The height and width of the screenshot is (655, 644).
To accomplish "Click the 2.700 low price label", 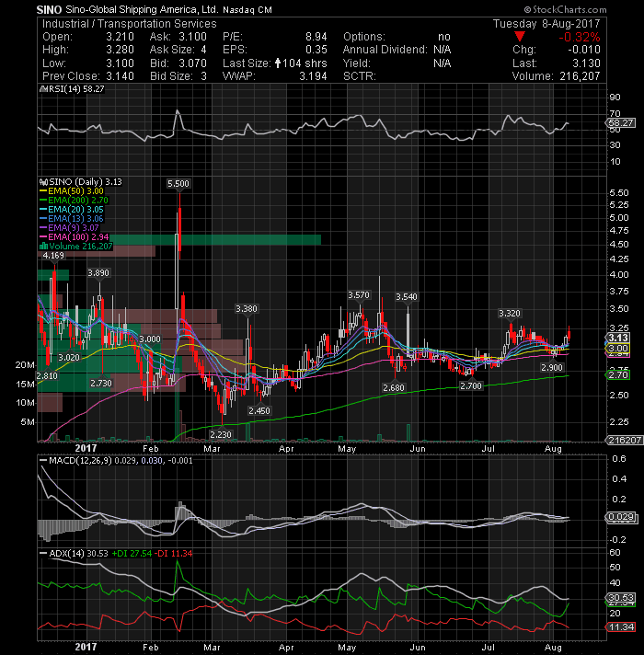I will click(x=471, y=386).
